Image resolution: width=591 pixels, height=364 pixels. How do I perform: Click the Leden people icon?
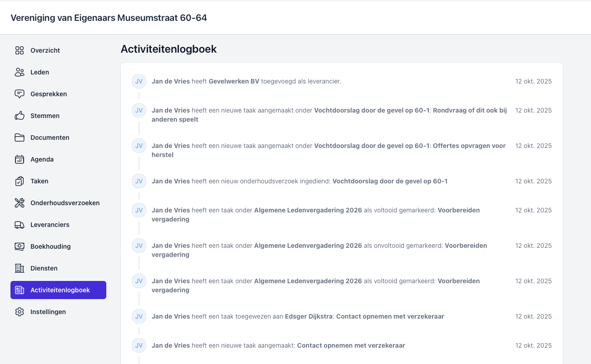(x=20, y=72)
